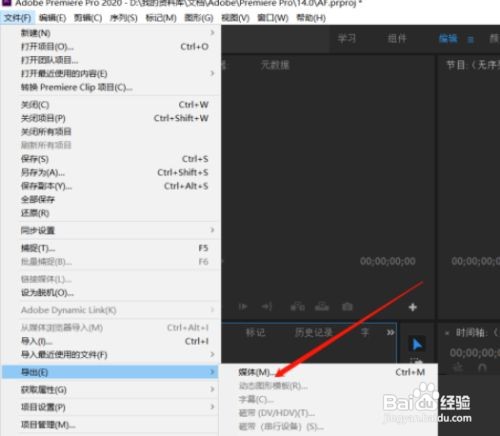500x436 pixels.
Task: Open the 元数据 panel tab
Action: pyautogui.click(x=275, y=64)
